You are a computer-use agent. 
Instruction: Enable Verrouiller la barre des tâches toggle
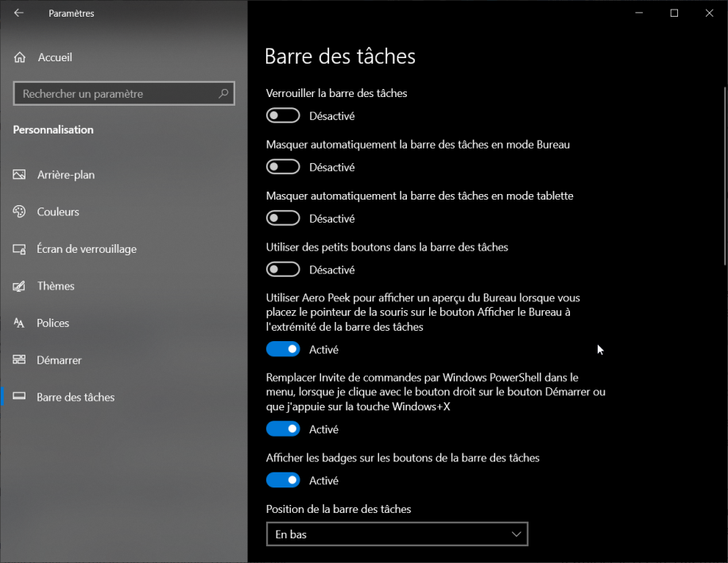coord(283,116)
